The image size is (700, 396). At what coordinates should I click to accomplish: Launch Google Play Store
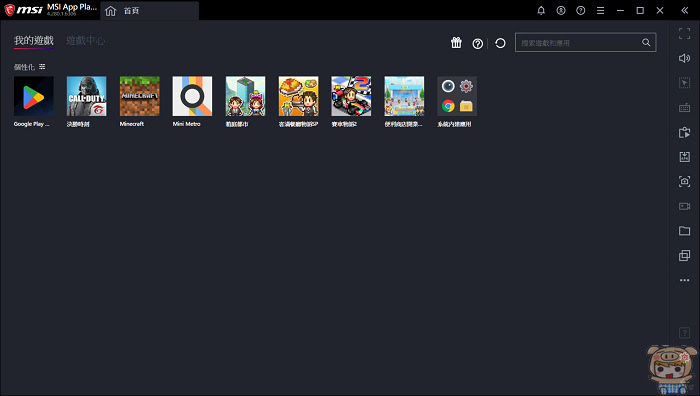pos(33,96)
